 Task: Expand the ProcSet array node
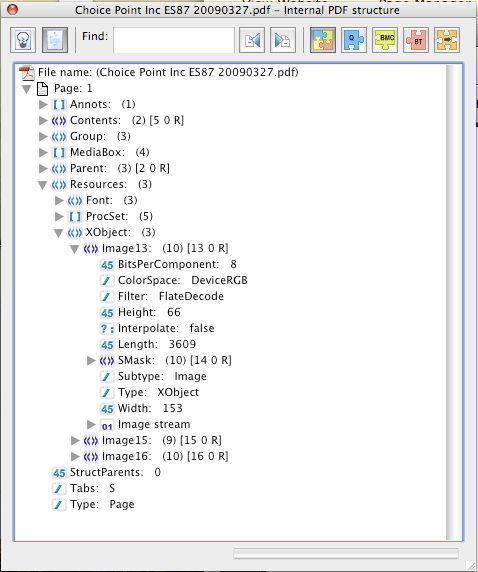[x=59, y=216]
